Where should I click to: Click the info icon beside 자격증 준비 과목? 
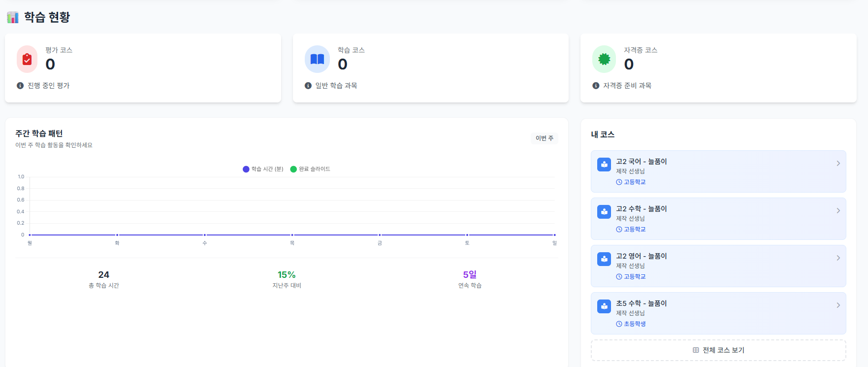(x=596, y=86)
